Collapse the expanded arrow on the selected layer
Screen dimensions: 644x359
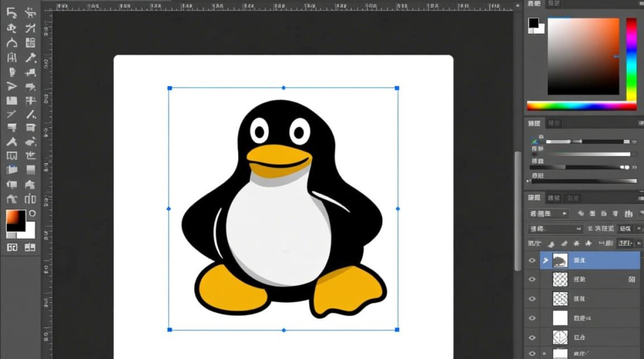545,260
